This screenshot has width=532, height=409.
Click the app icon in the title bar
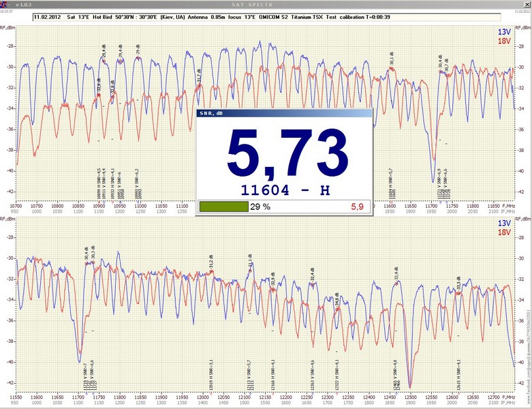(x=5, y=5)
